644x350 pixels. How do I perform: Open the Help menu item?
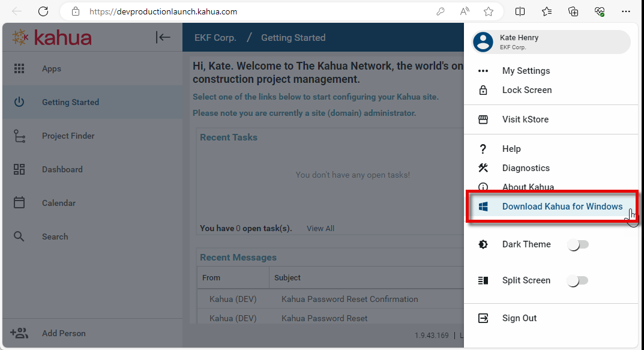[x=511, y=149]
